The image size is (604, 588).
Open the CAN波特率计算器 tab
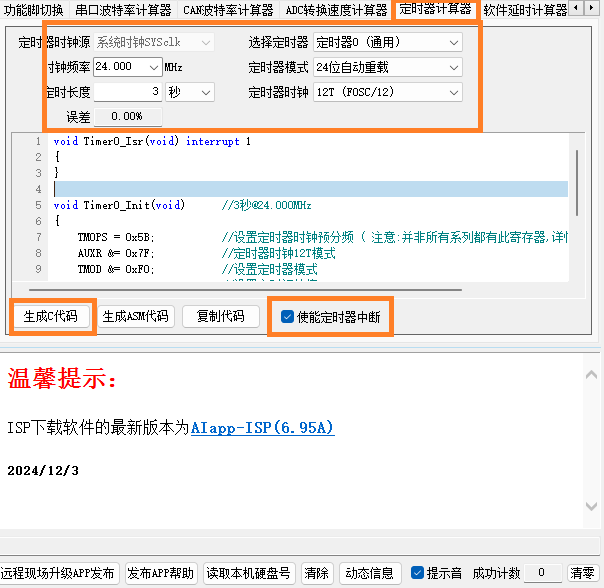228,10
